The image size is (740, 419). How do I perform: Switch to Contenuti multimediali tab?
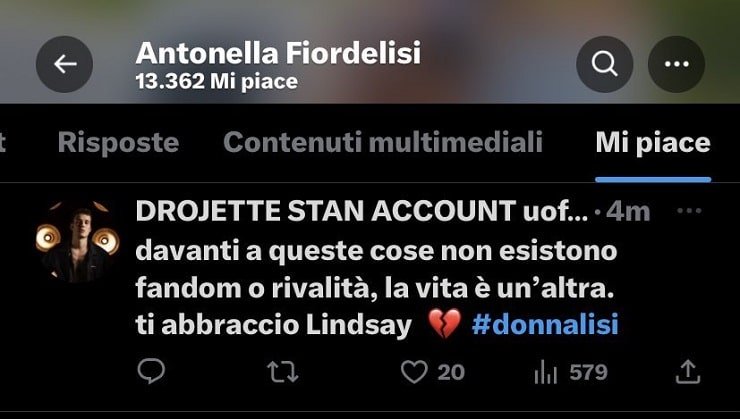[x=383, y=142]
